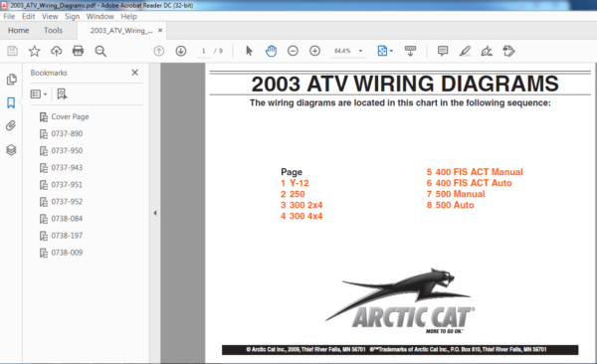The image size is (597, 364).
Task: Follow the '5 400 FIS ACT Manual' link
Action: pyautogui.click(x=475, y=172)
